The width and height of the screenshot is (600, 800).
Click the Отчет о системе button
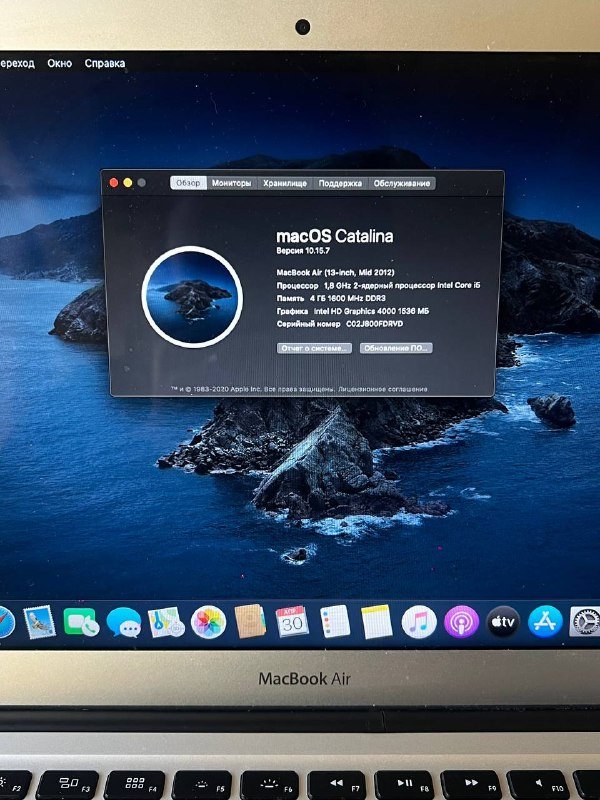pyautogui.click(x=314, y=348)
